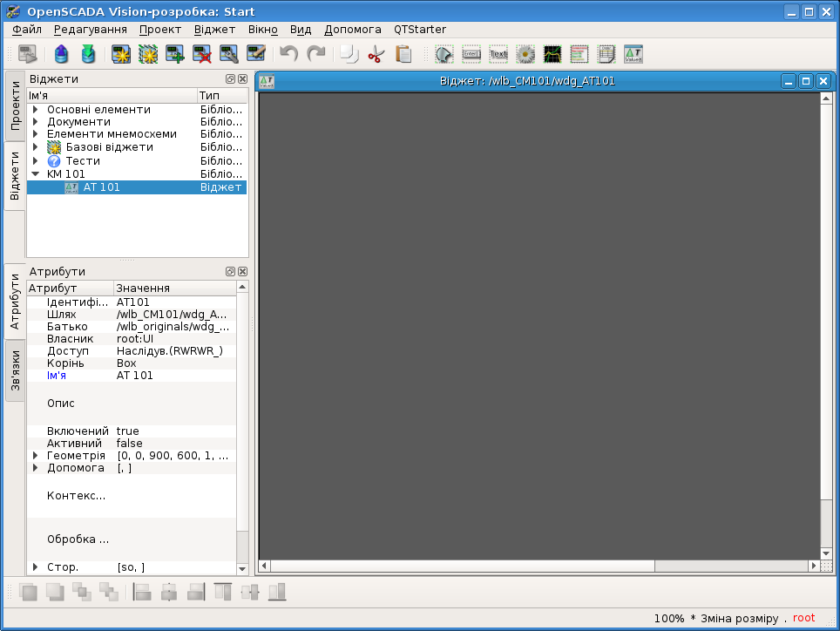
Task: Expand the Тести library node
Action: [36, 161]
